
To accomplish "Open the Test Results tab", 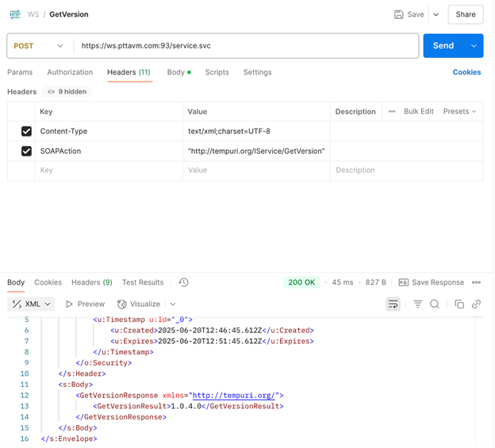I will point(143,282).
